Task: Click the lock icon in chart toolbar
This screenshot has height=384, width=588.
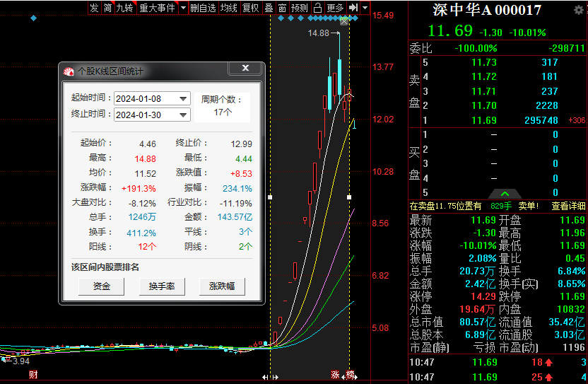Action: [x=317, y=8]
